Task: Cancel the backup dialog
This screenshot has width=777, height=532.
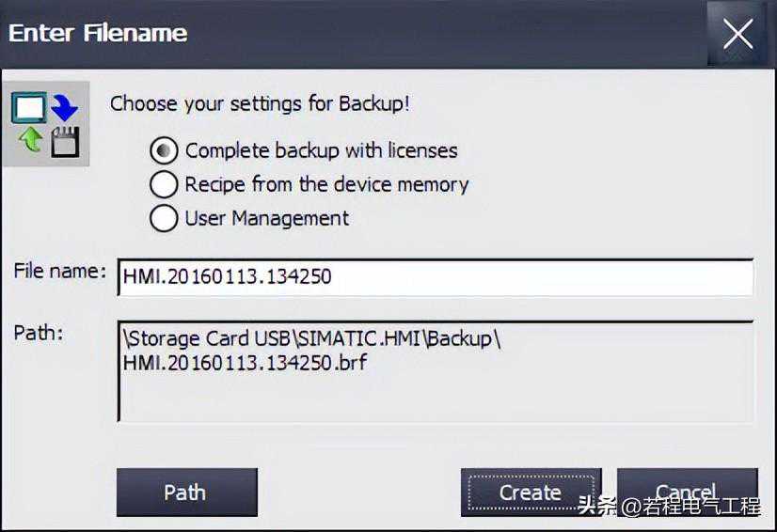Action: pyautogui.click(x=687, y=492)
